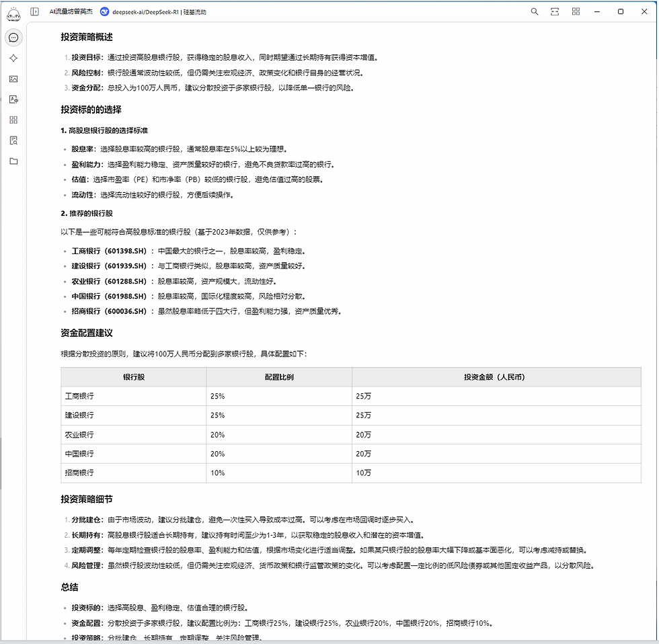Image resolution: width=659 pixels, height=644 pixels.
Task: Click the bullet text 建设银行（601939.SH）
Action: 109,266
